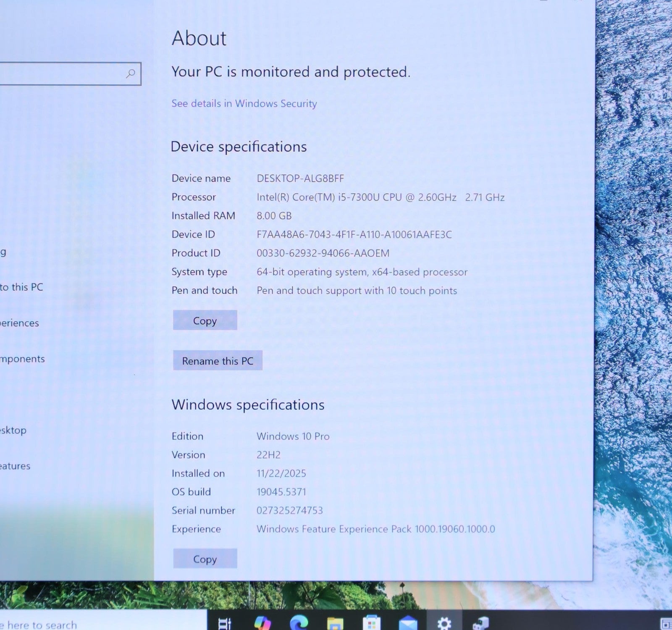Open Microsoft Edge browser
Image resolution: width=672 pixels, height=630 pixels.
(299, 623)
